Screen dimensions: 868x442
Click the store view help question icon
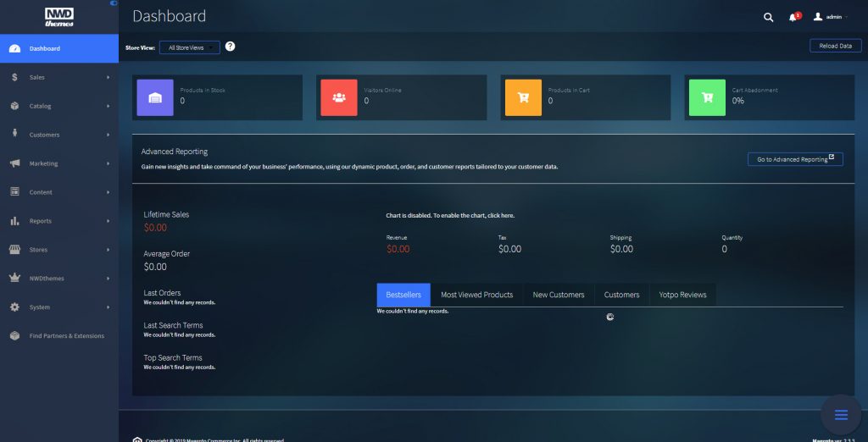pos(231,47)
